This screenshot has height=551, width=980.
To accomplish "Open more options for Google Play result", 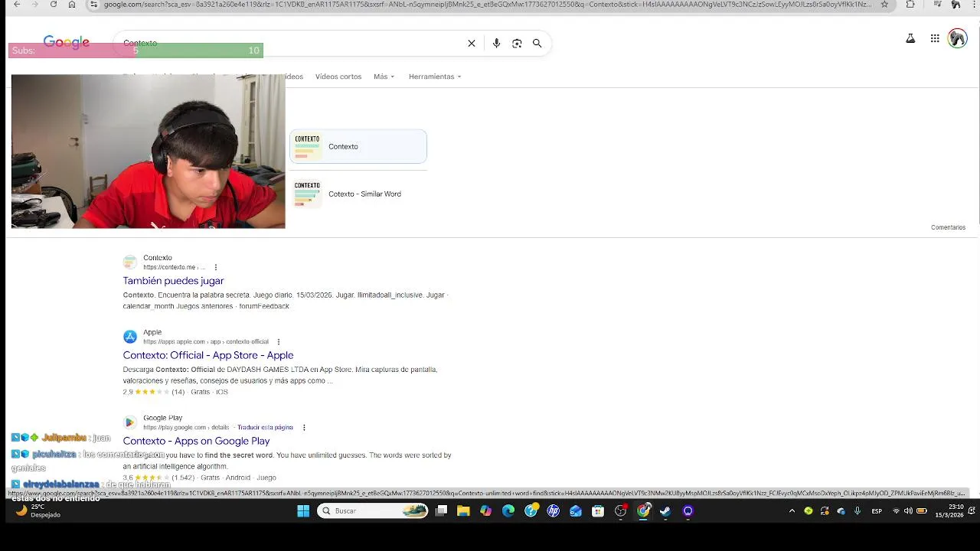I will pyautogui.click(x=304, y=428).
